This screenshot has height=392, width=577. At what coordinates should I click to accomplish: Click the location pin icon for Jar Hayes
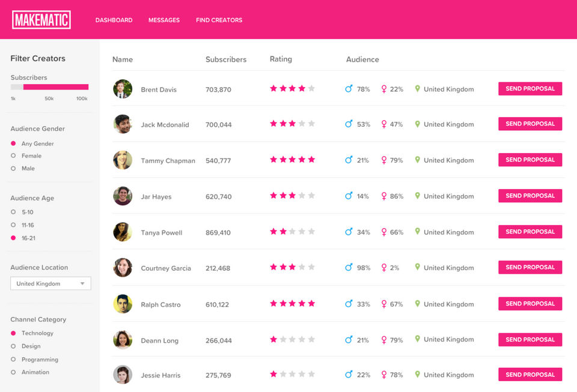click(x=417, y=196)
